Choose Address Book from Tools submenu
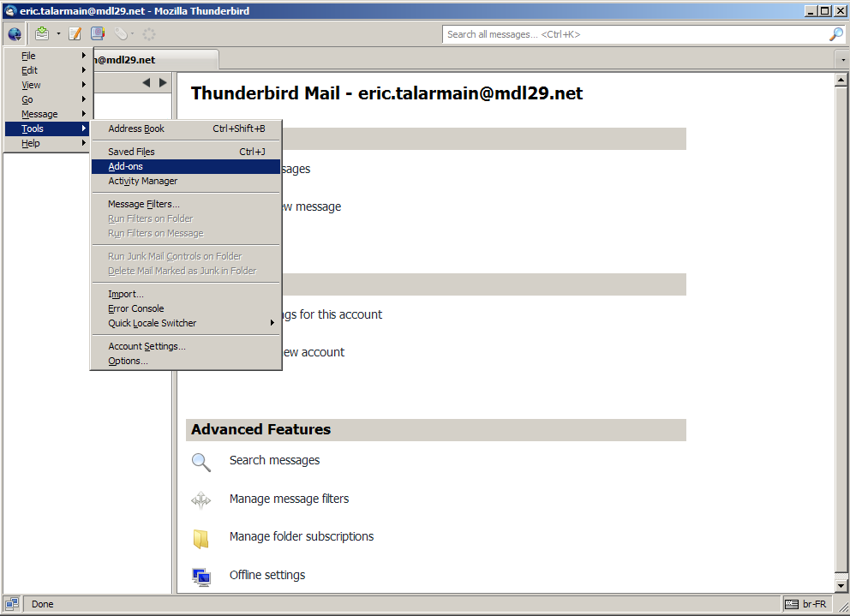The image size is (850, 616). pos(186,129)
